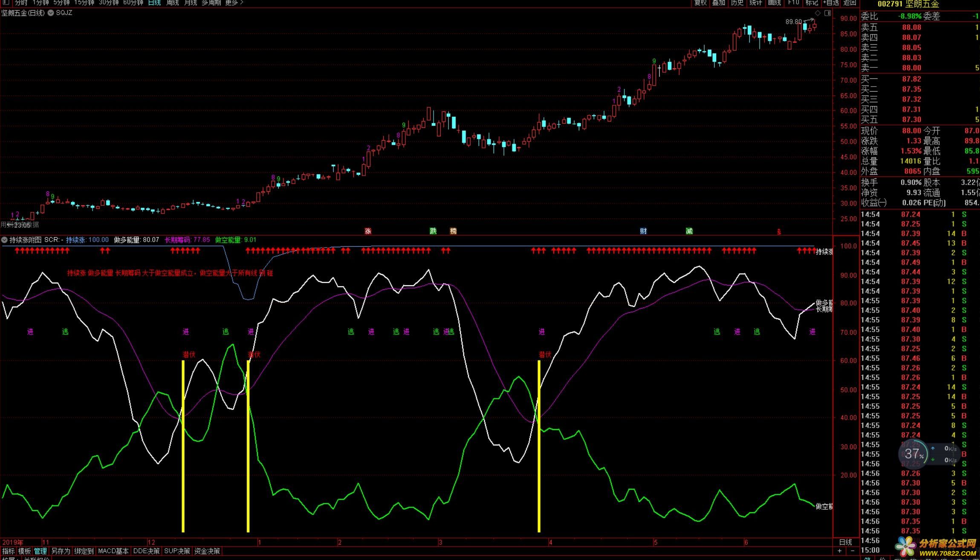The width and height of the screenshot is (980, 560).
Task: Click stock title 002791 坚朗五金
Action: click(908, 4)
